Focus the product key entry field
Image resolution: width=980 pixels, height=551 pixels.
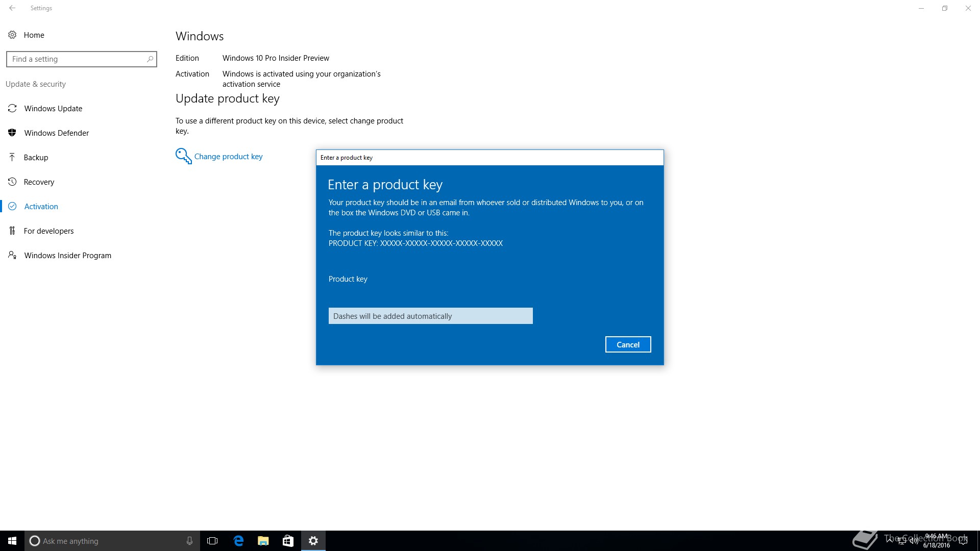coord(430,316)
